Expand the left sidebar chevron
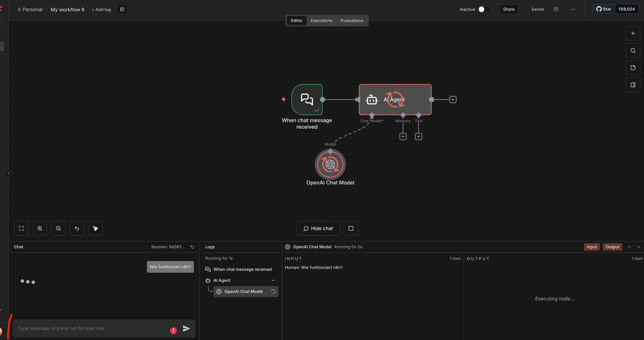This screenshot has height=340, width=644. click(x=8, y=173)
